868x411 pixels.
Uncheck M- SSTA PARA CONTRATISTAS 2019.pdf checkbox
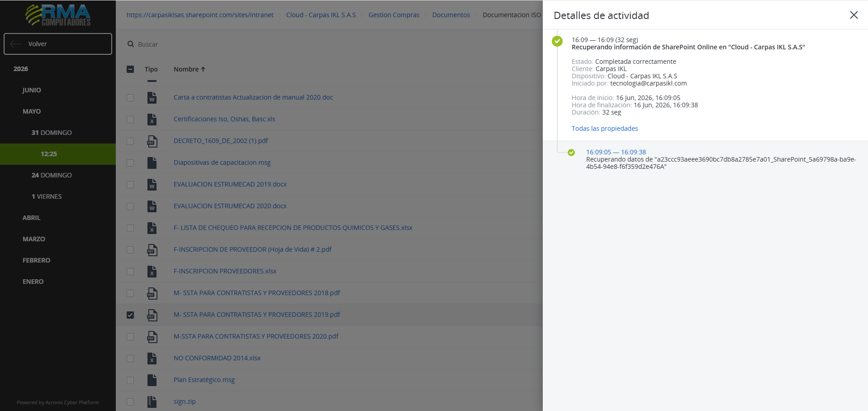point(130,315)
